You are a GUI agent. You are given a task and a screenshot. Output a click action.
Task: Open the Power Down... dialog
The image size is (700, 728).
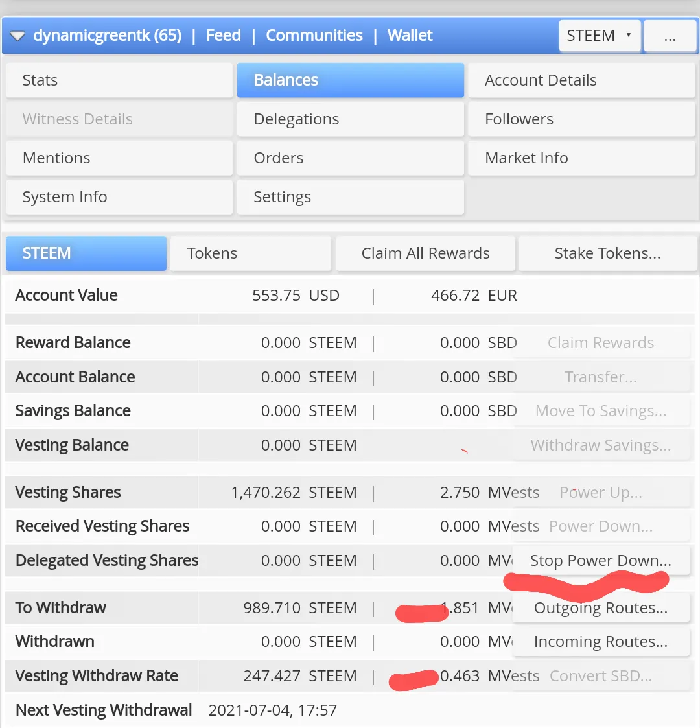point(601,526)
